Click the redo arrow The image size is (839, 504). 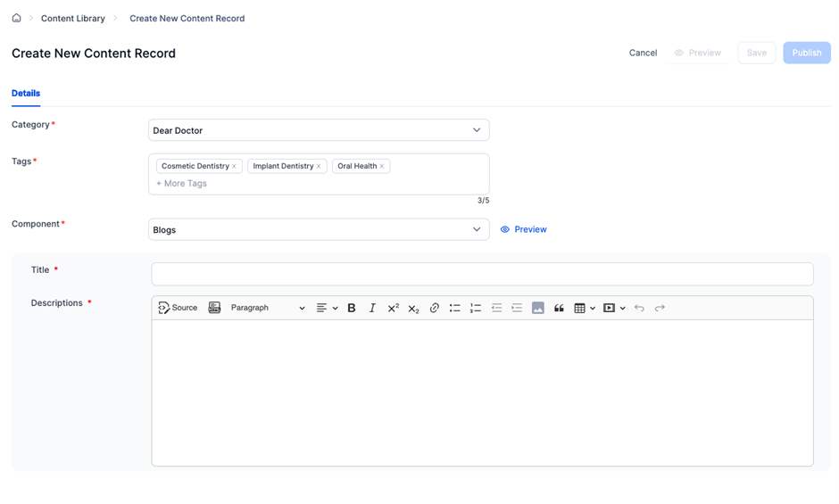click(x=660, y=308)
